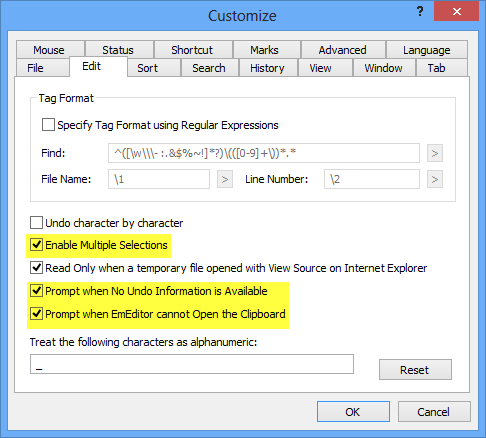This screenshot has height=438, width=486.
Task: Switch to the Mouse tab
Action: 49,50
